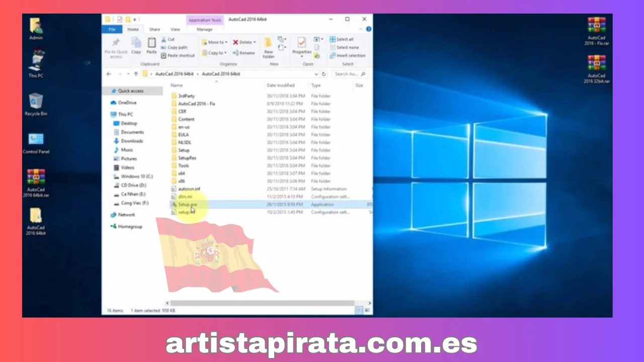This screenshot has width=644, height=362.
Task: Click the Search box in Explorer
Action: 350,74
